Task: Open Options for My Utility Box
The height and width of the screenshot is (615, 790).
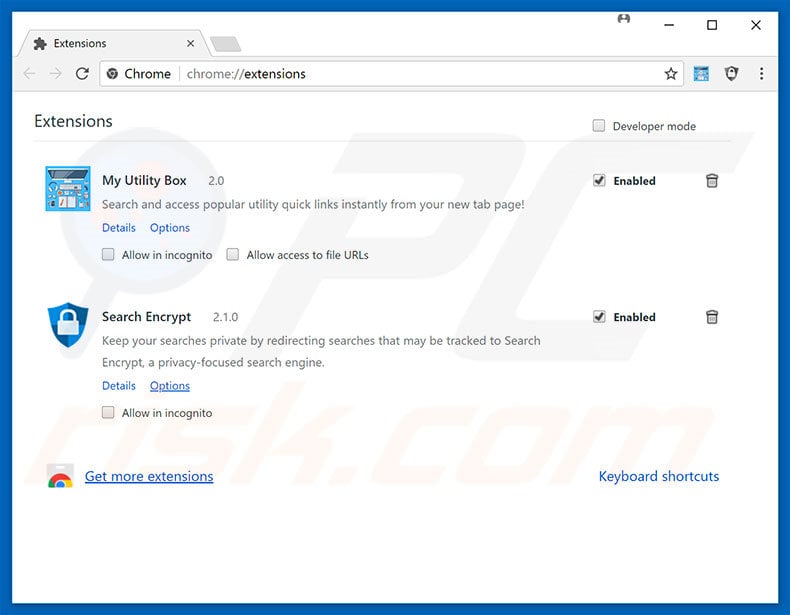Action: [170, 228]
